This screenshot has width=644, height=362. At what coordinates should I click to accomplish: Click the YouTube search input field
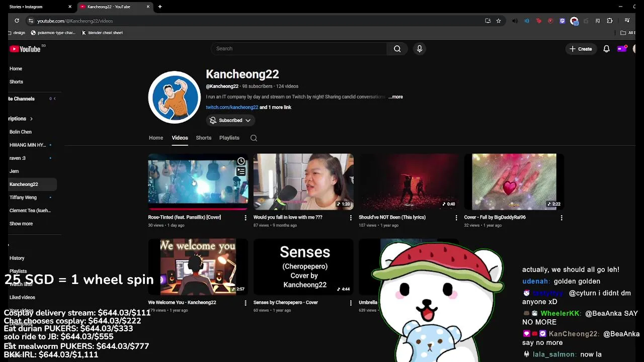pos(299,49)
